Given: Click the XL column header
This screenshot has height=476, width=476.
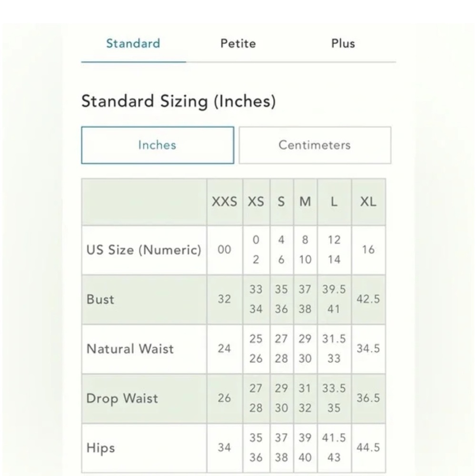Looking at the screenshot, I should coord(368,202).
